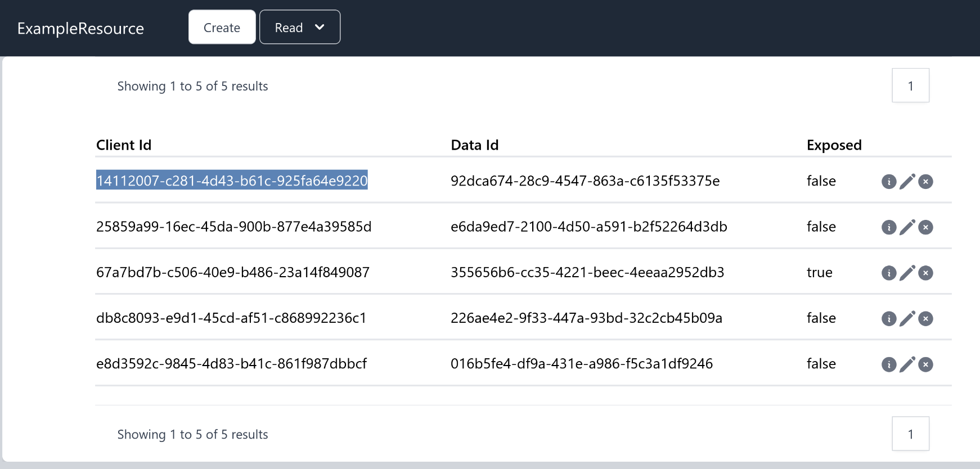Click the Exposed column header
Viewport: 980px width, 469px height.
[834, 145]
